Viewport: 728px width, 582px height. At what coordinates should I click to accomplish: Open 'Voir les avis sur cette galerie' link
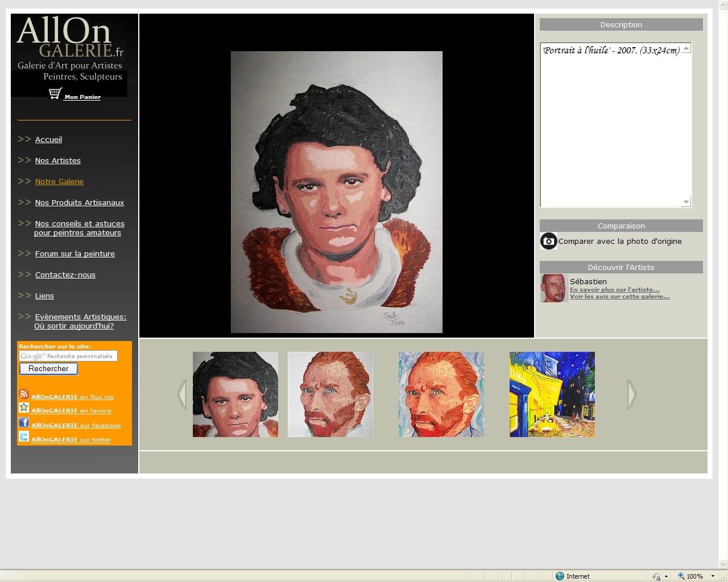click(x=619, y=297)
